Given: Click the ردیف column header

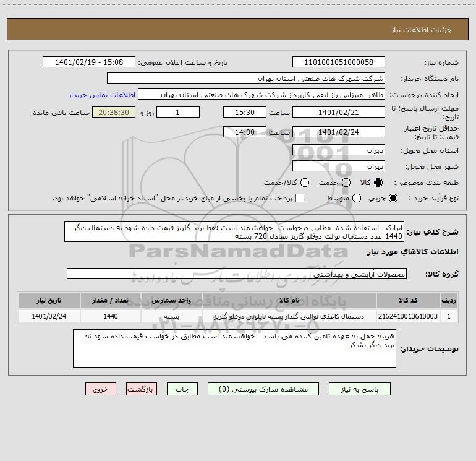Looking at the screenshot, I should (x=449, y=300).
